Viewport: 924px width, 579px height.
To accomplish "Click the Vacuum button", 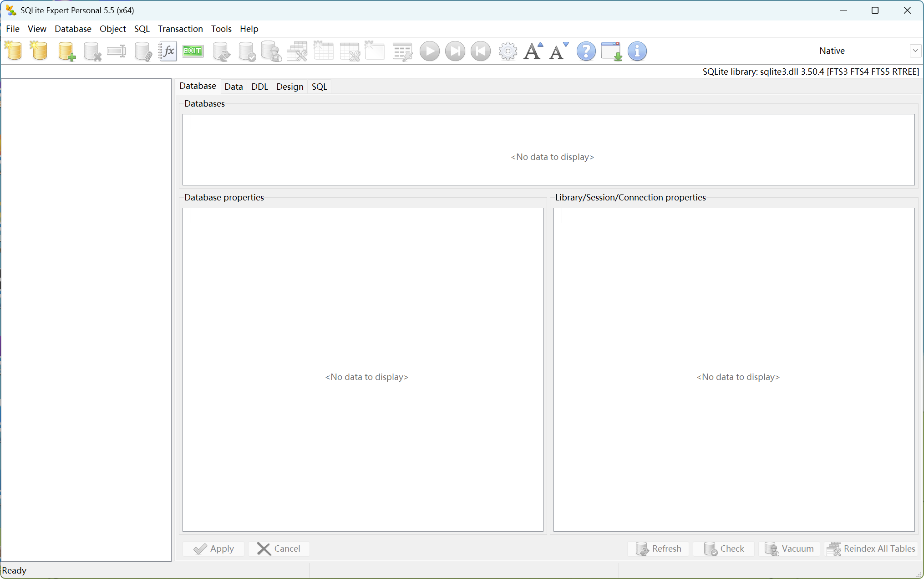I will (790, 548).
